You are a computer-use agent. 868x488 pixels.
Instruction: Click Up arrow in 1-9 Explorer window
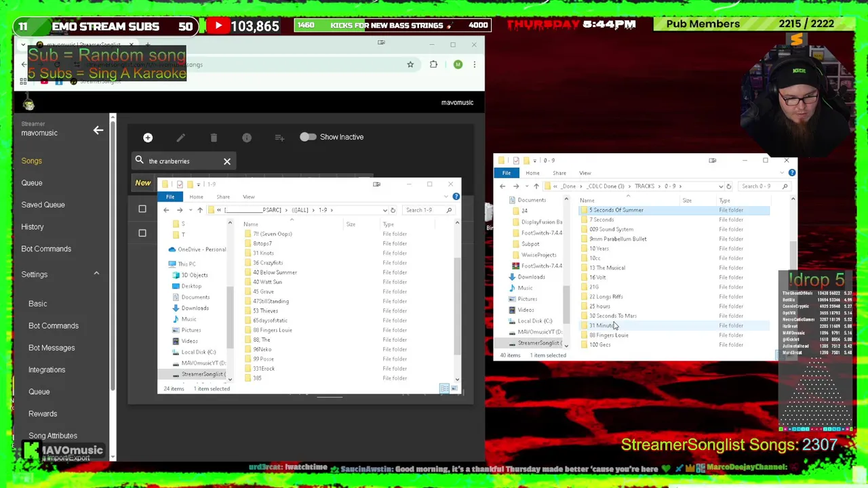(x=199, y=210)
